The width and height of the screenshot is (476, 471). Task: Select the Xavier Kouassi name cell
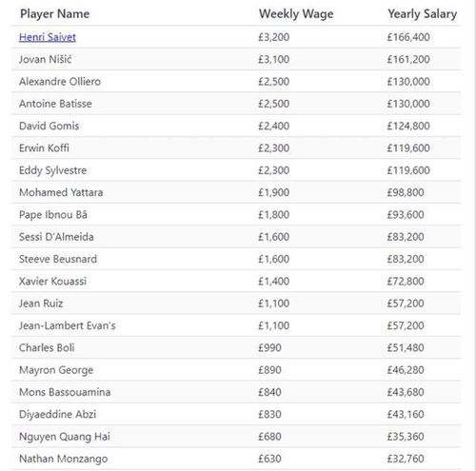52,282
